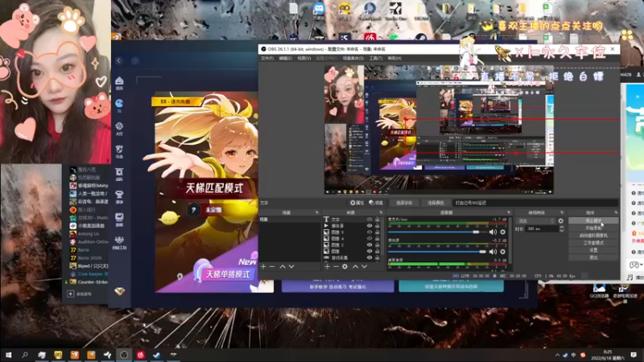Remove scene with minus icon in Scenes panel
Screen dimensions: 644x362
272,266
